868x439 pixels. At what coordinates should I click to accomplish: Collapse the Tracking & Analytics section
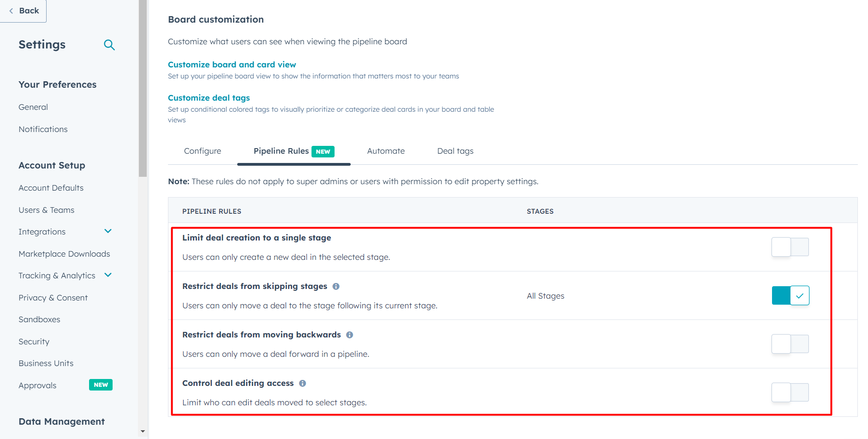[x=108, y=275]
